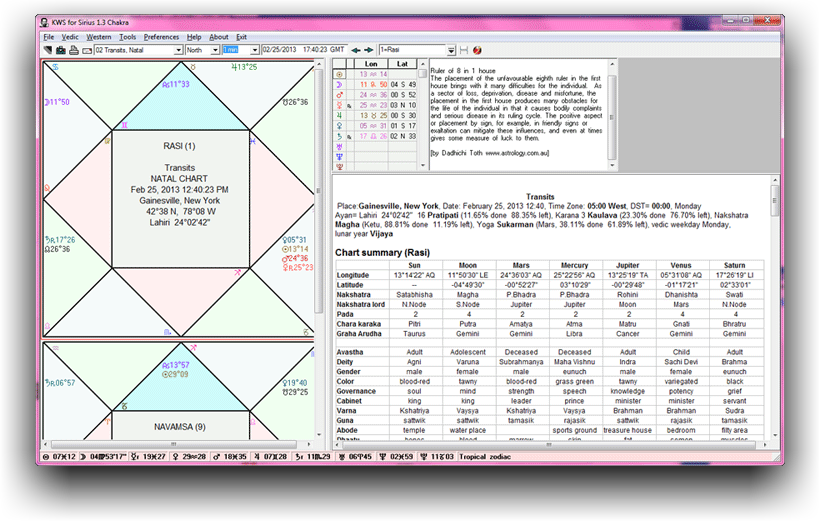Select the Sun symbol row in planet table
The height and width of the screenshot is (521, 819).
click(338, 74)
